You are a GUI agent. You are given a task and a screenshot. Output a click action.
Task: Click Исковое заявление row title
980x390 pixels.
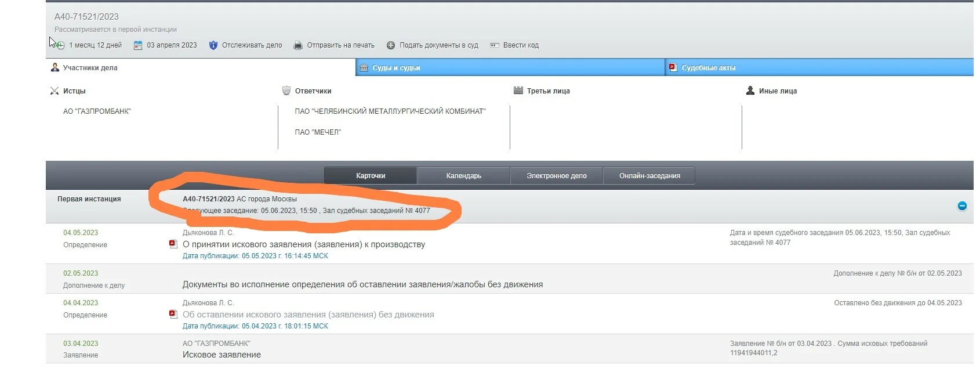pos(222,355)
